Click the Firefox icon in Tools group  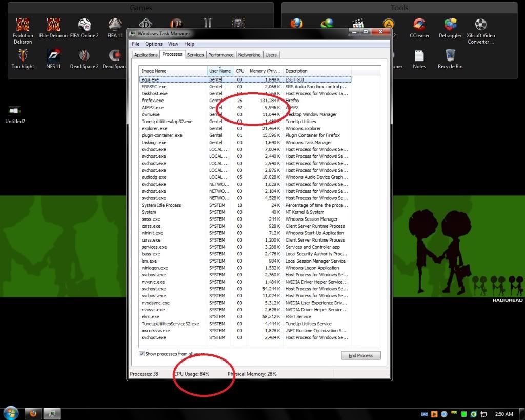296,23
